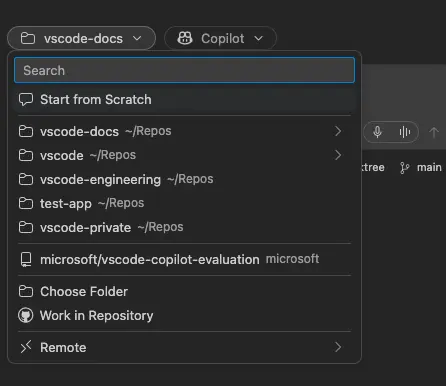Click the '~/Repos' path beside test-app
Screen dimensions: 446x386
pyautogui.click(x=121, y=203)
